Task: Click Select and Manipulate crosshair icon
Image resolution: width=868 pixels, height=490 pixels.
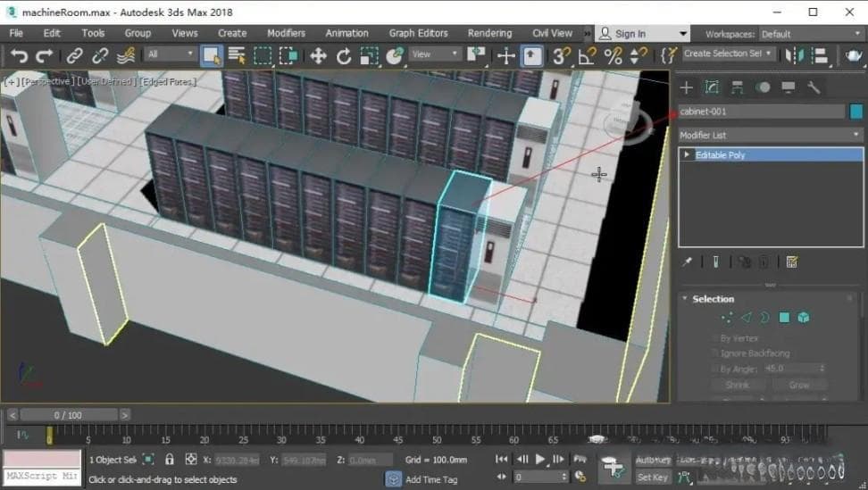Action: (x=506, y=56)
